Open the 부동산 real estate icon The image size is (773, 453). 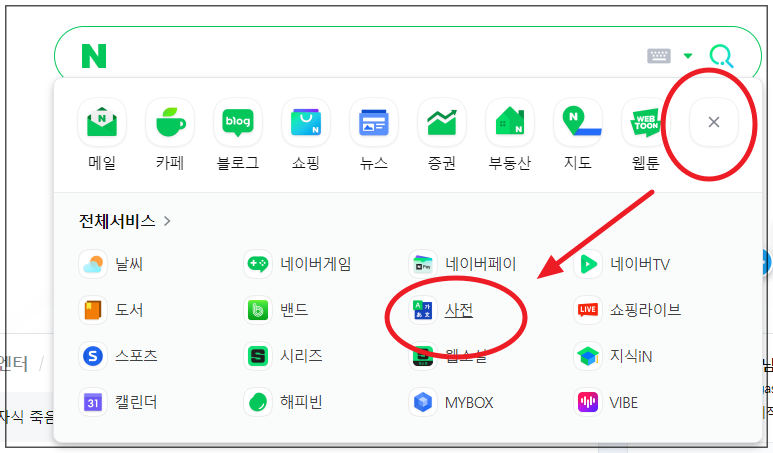[x=510, y=122]
